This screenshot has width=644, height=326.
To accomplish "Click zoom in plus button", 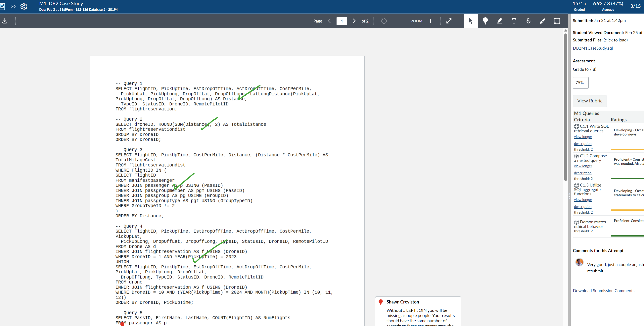I will [x=430, y=21].
